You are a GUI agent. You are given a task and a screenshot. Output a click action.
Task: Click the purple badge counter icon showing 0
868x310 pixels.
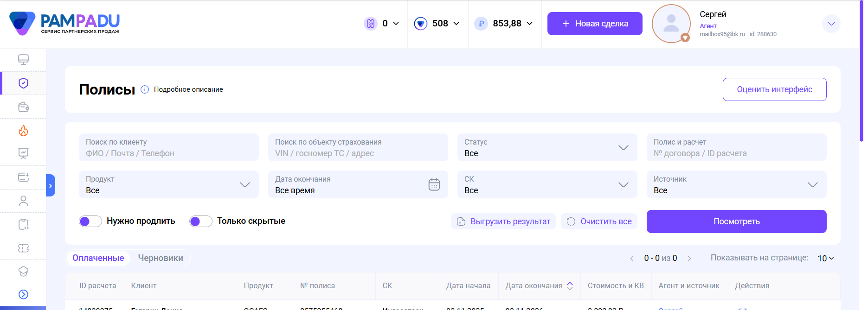click(x=370, y=23)
